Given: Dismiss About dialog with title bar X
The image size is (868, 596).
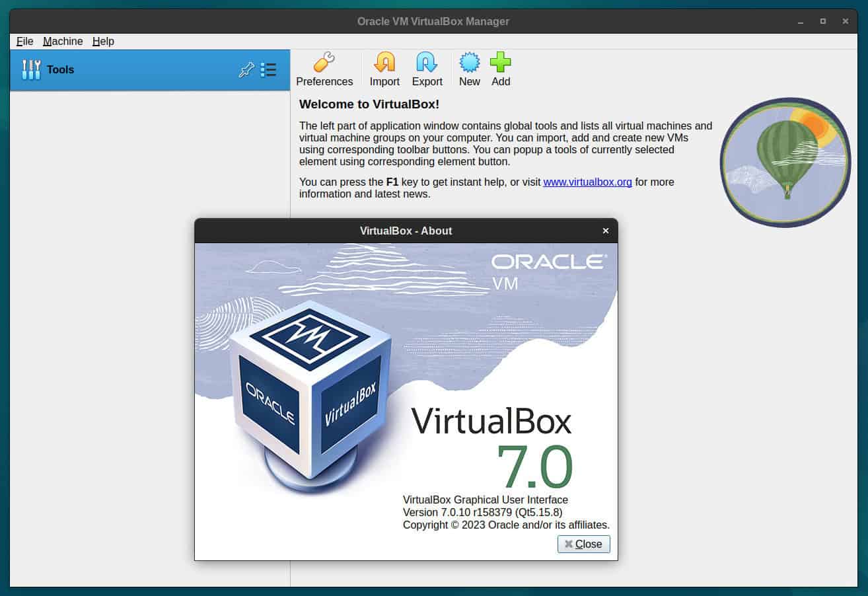Looking at the screenshot, I should (605, 231).
